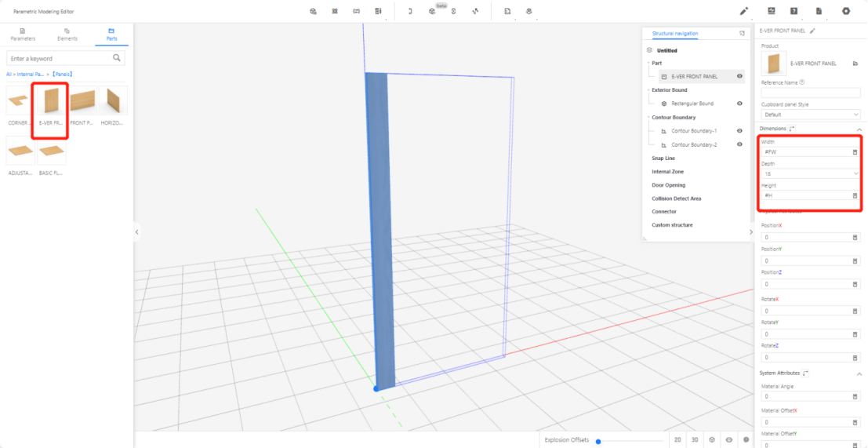Hide the E-VER FRONT PANEL part
This screenshot has height=448, width=868.
[739, 76]
